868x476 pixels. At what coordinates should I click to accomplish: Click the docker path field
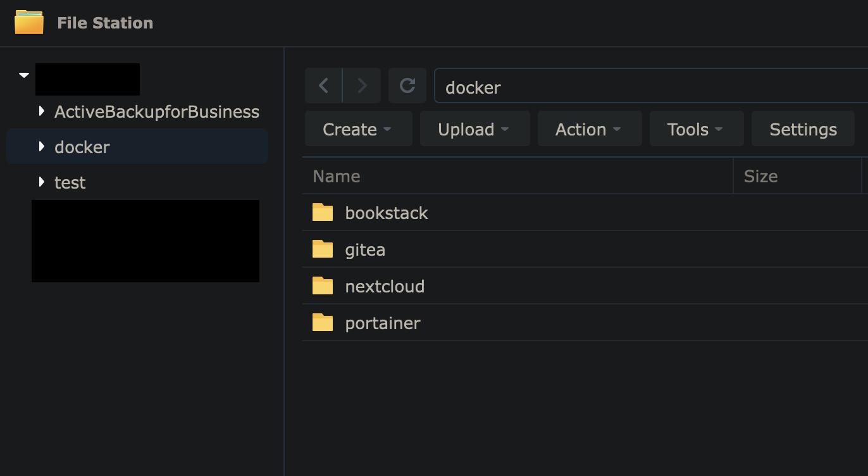651,86
